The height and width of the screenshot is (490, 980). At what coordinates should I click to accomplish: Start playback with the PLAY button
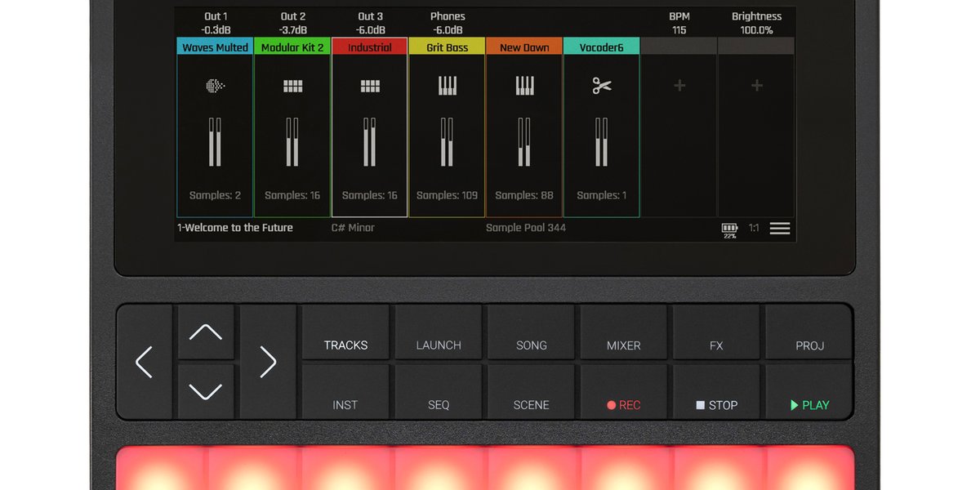point(808,404)
